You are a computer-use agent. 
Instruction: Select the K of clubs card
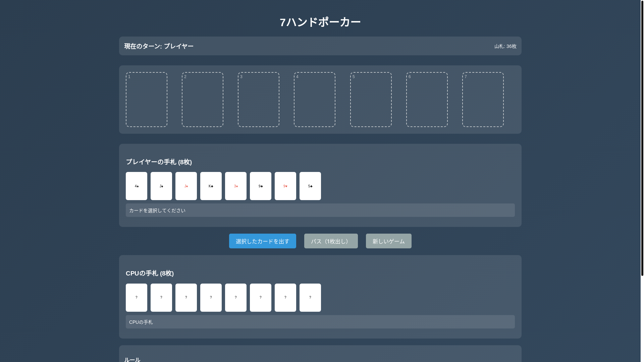211,186
